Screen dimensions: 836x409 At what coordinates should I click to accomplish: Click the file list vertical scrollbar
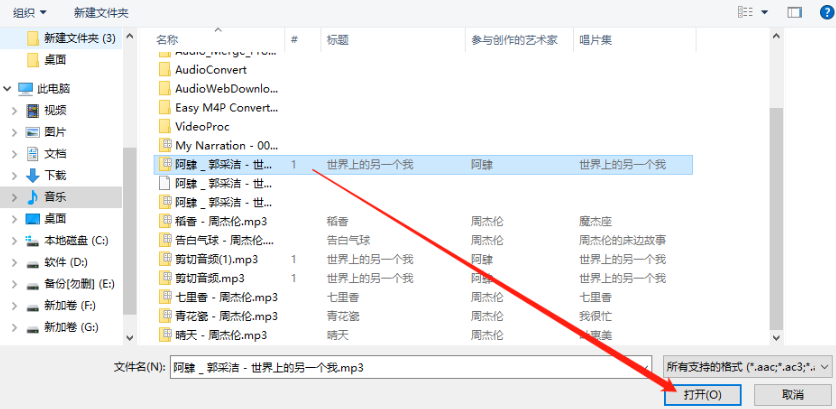(776, 219)
